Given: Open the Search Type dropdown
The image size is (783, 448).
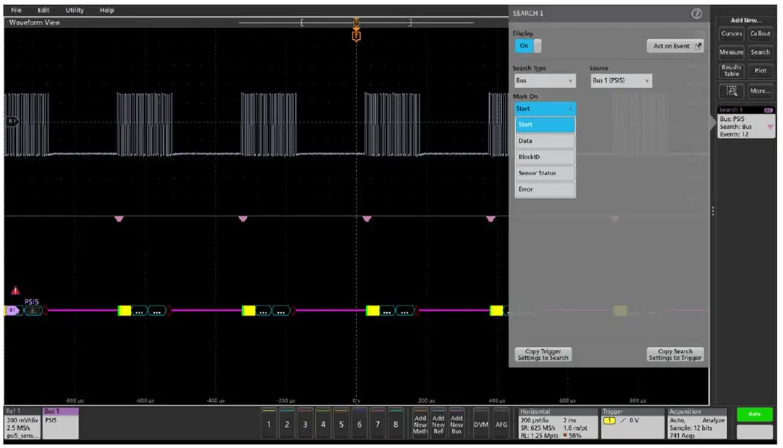Looking at the screenshot, I should pos(545,80).
